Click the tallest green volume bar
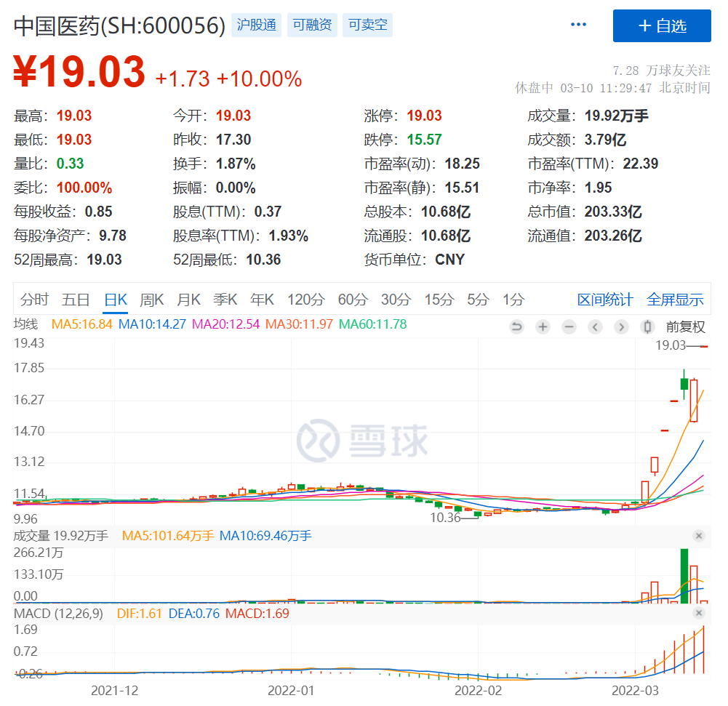Screen dimensions: 728x706 pyautogui.click(x=684, y=576)
